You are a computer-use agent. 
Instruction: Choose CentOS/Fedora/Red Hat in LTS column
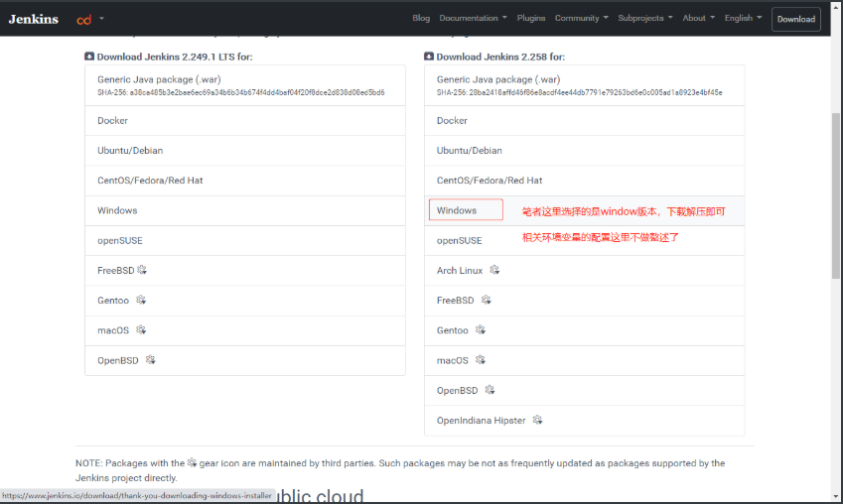click(245, 182)
